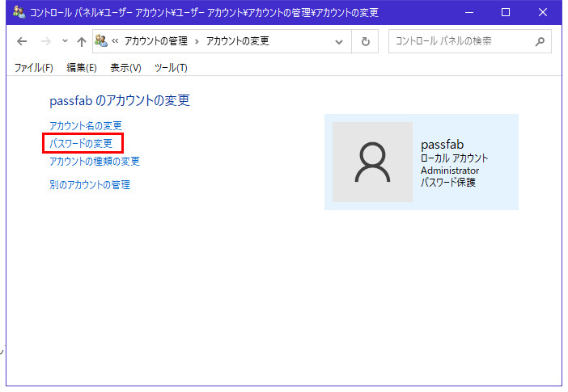The height and width of the screenshot is (392, 568).
Task: Click the パスワードの変更 link
Action: [81, 144]
